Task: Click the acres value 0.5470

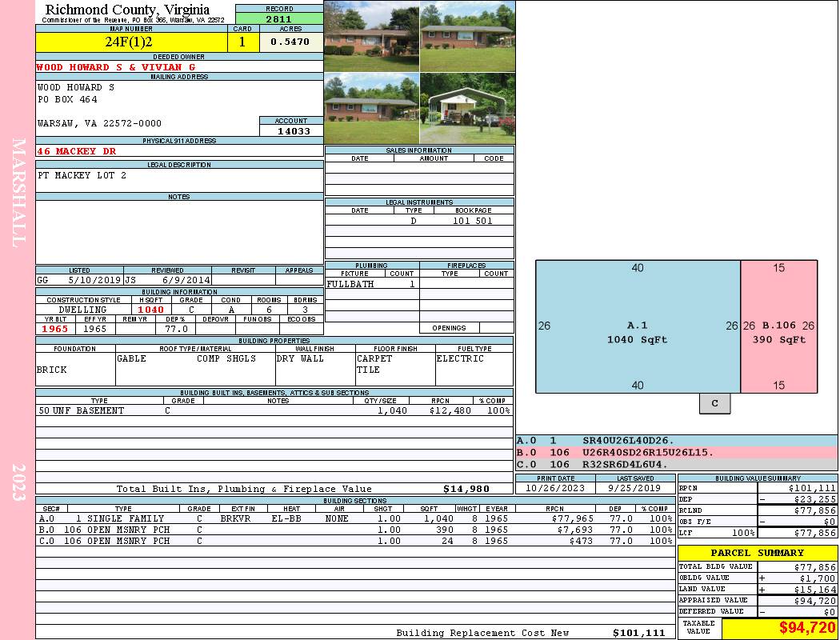Action: click(290, 42)
